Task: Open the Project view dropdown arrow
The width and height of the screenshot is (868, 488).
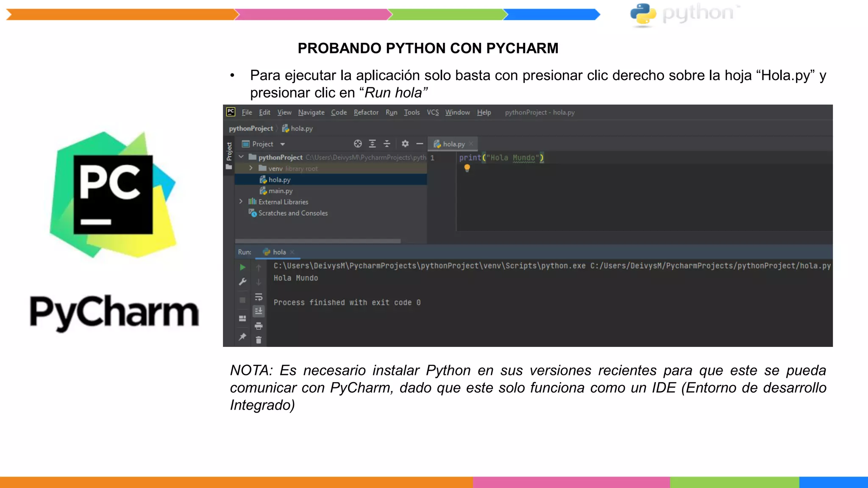Action: (283, 144)
